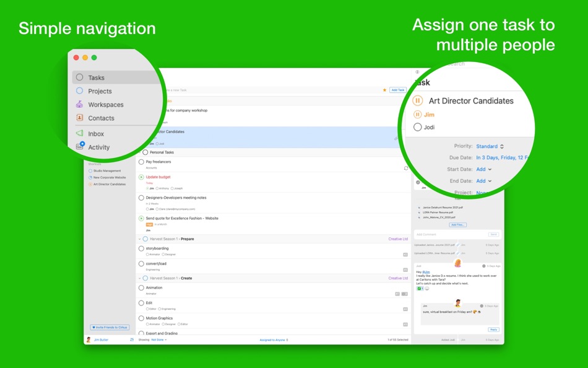Screen dimensions: 588x368
Task: Open the Priority Standard dropdown
Action: point(490,146)
